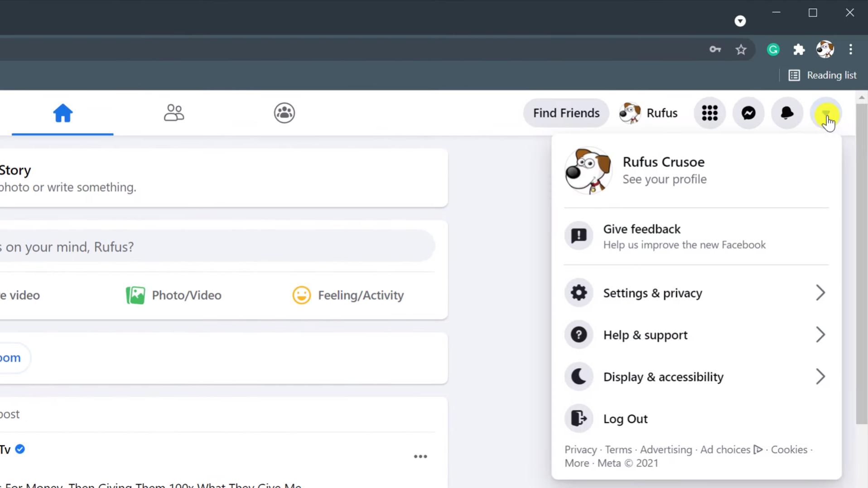Screen dimensions: 868x488
Task: Bookmark this page with the star icon
Action: tap(741, 49)
